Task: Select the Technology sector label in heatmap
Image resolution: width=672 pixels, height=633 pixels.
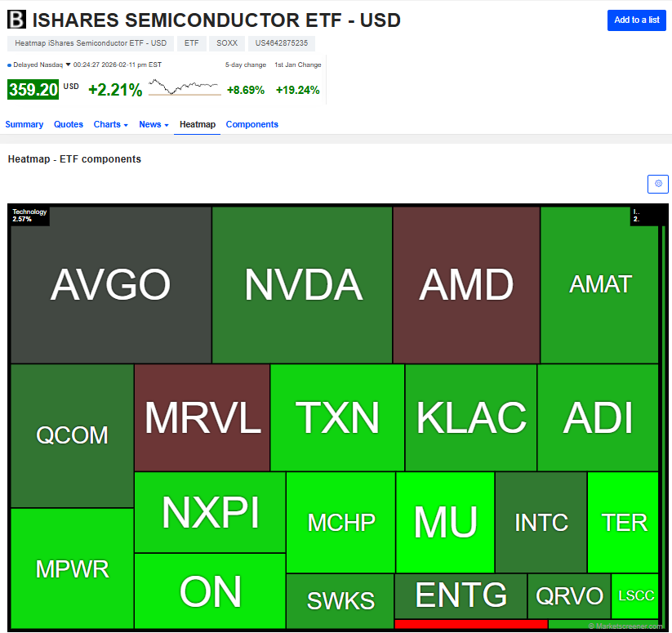Action: [x=29, y=215]
